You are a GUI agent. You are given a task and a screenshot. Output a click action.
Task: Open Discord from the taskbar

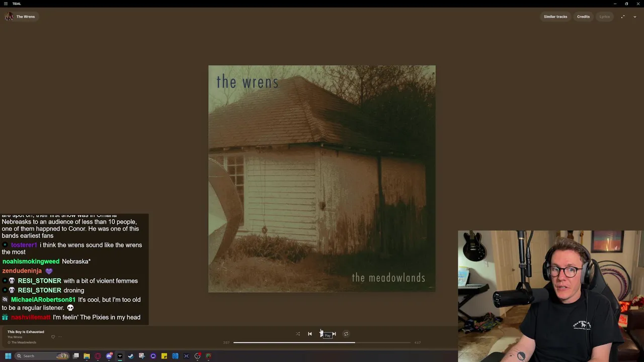point(109,356)
